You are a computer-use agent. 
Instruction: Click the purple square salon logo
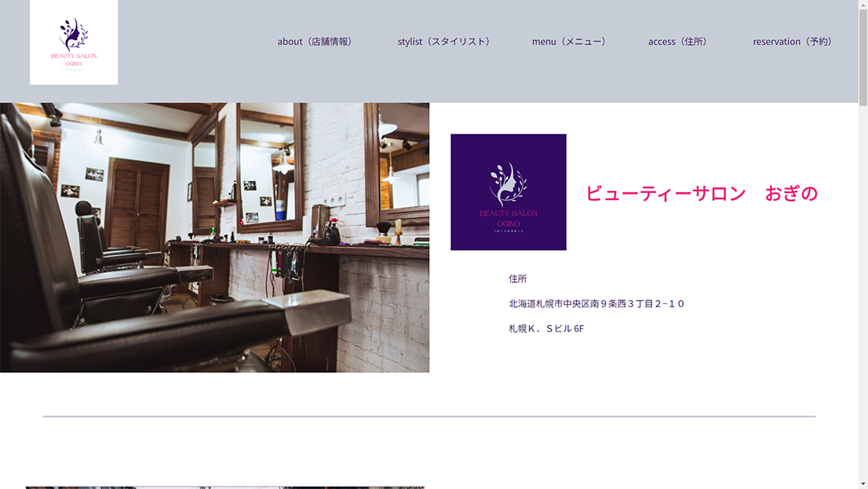pos(508,192)
